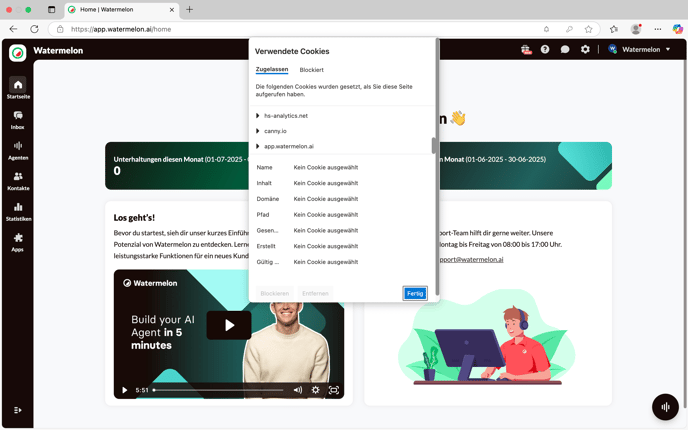
Task: Click the gift/updates icon in header
Action: click(526, 50)
